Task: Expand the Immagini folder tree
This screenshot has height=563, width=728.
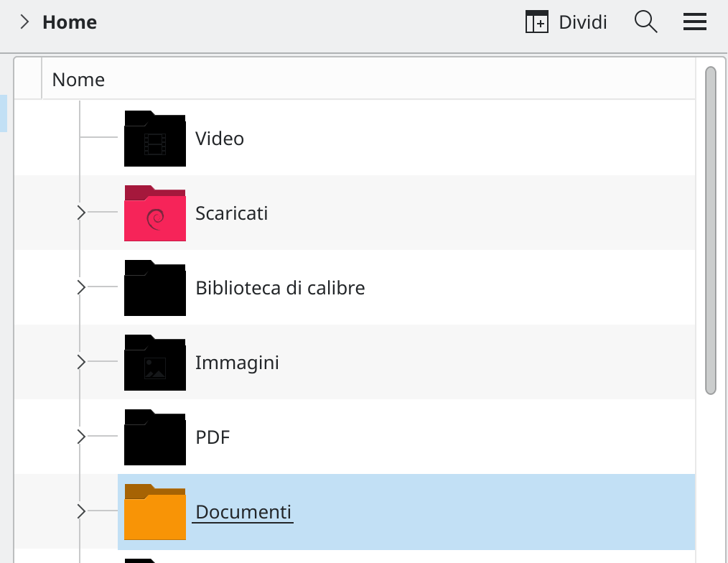Action: 81,362
